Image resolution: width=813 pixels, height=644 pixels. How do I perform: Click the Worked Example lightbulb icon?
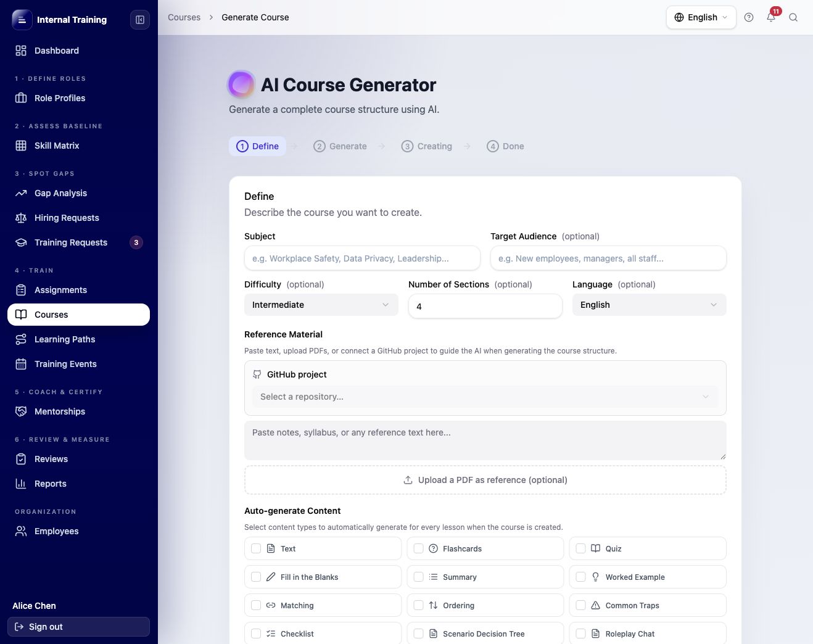[x=595, y=577]
